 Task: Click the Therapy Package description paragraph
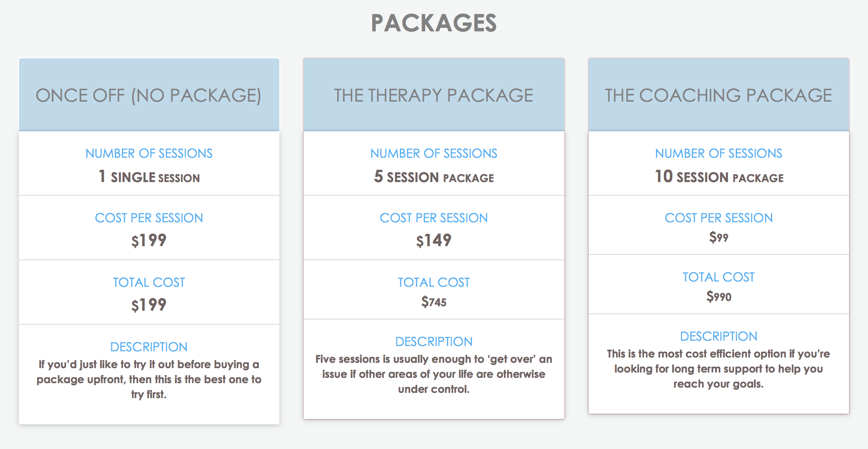coord(434,374)
